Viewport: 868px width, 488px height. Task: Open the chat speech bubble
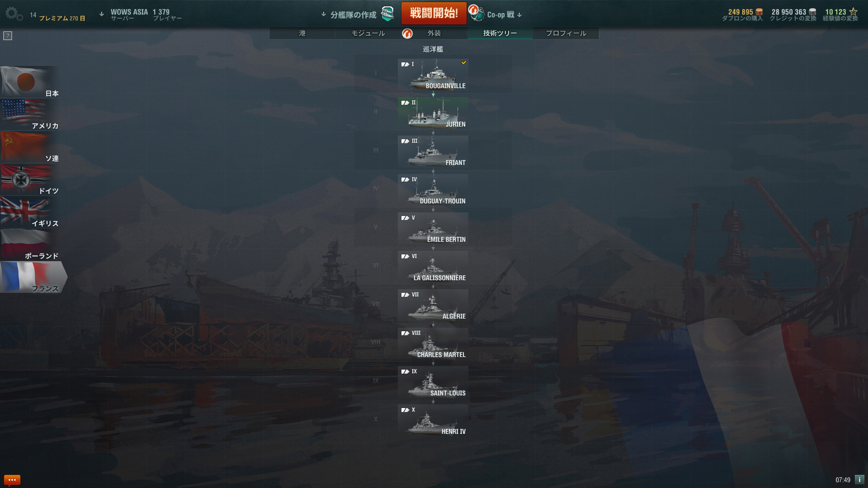[x=12, y=480]
